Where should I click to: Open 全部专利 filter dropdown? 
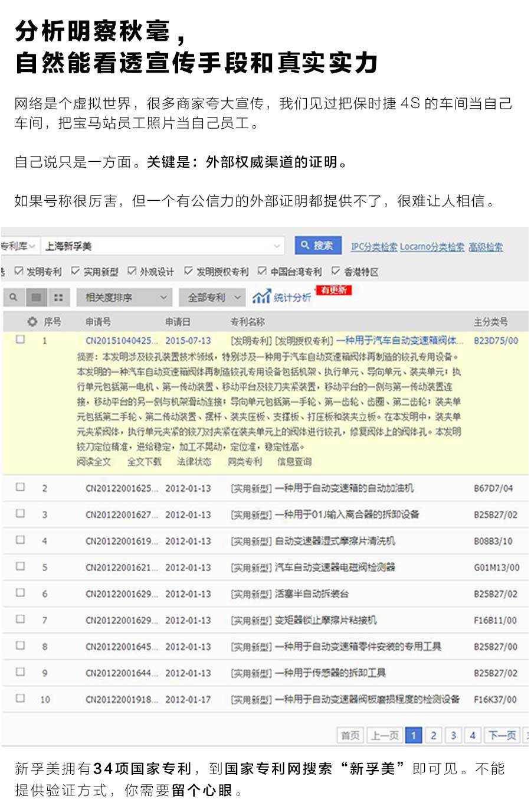[x=212, y=297]
